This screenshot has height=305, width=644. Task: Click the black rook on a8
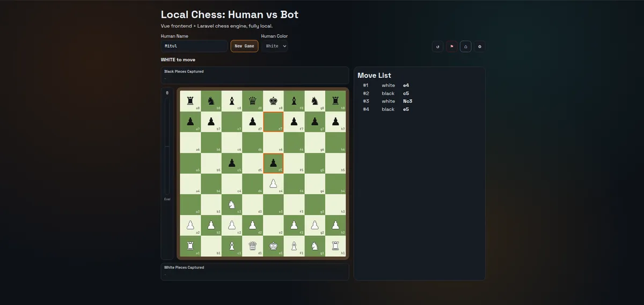pos(190,101)
